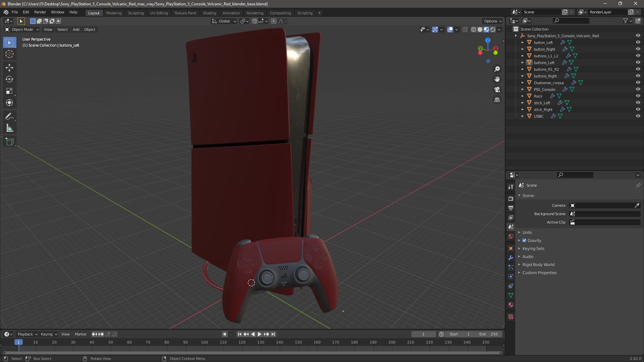Click the End frame field showing 250
Viewport: 644px width, 362px height.
click(x=488, y=334)
